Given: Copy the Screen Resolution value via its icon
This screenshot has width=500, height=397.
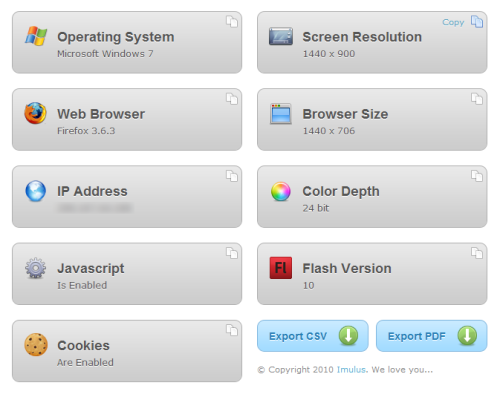Looking at the screenshot, I should tap(477, 22).
